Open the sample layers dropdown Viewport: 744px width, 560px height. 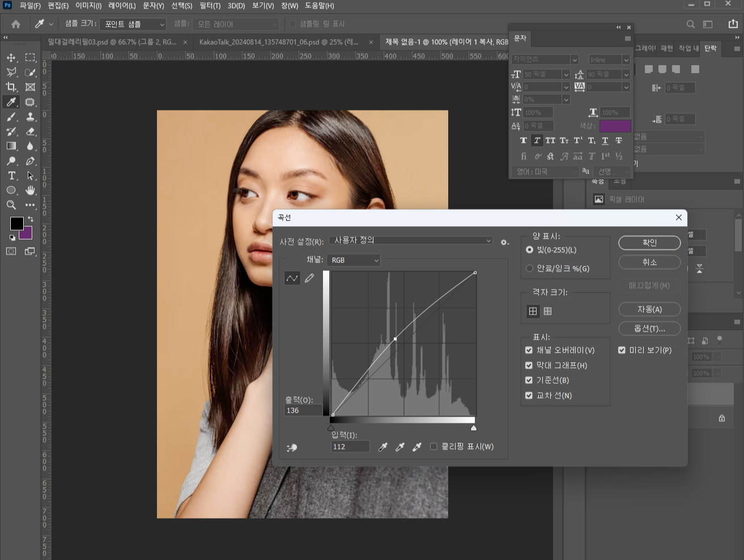click(236, 24)
